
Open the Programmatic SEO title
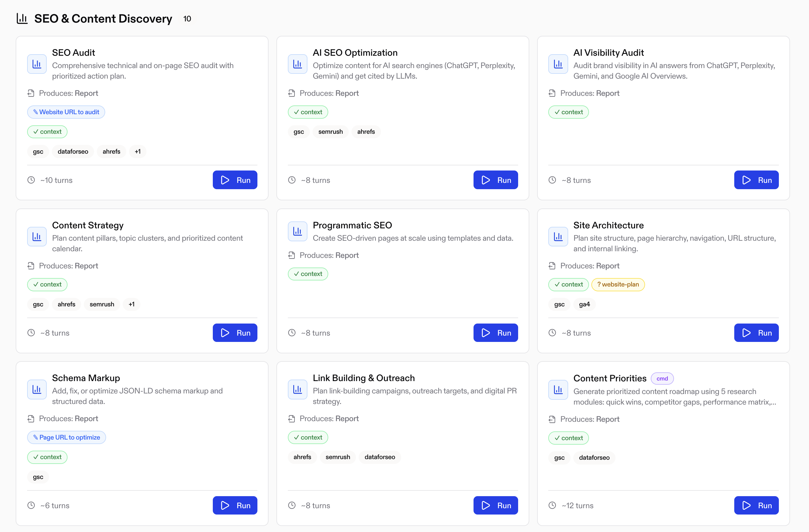352,225
